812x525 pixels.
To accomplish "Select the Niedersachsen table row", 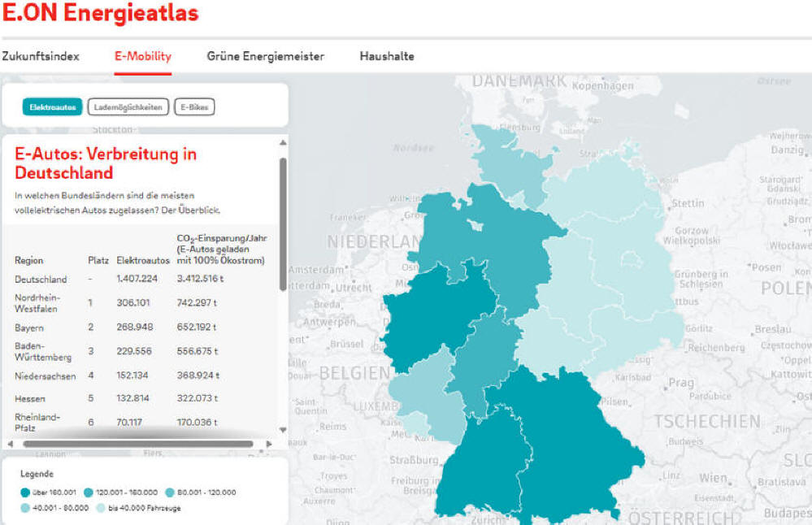I will click(x=141, y=375).
